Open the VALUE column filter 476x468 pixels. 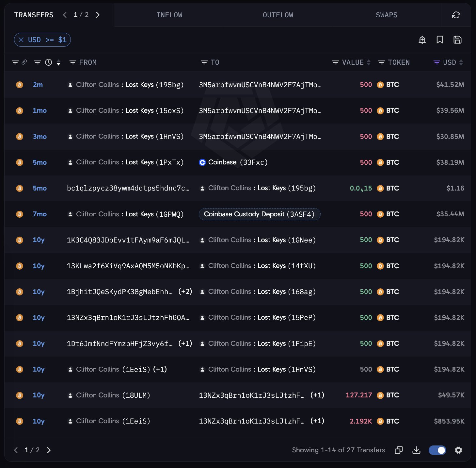pyautogui.click(x=335, y=62)
